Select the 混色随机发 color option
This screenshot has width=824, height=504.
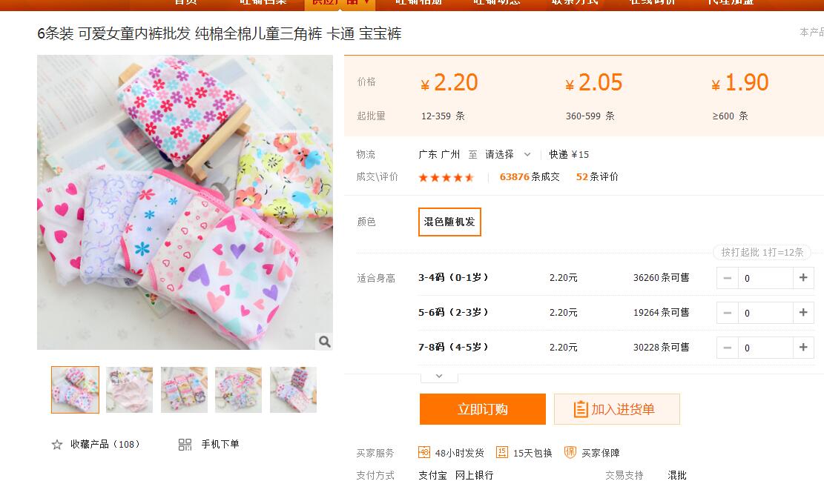click(449, 222)
